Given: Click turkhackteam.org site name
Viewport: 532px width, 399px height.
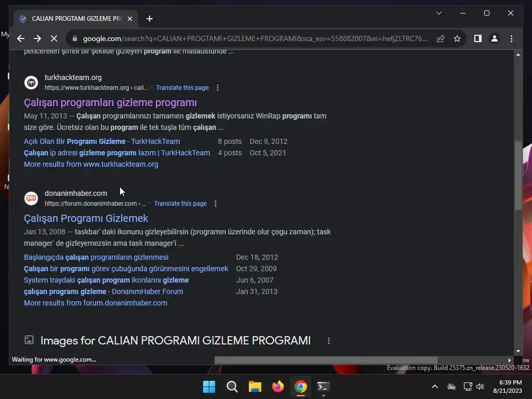Looking at the screenshot, I should point(73,77).
